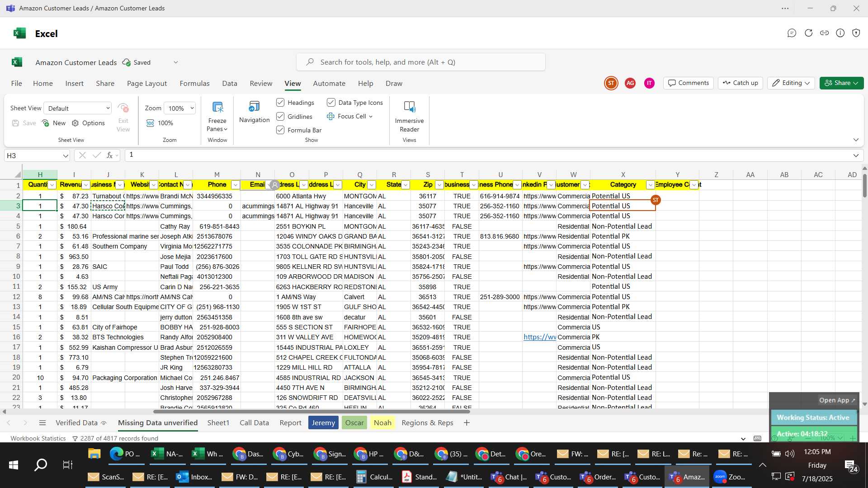The height and width of the screenshot is (488, 868).
Task: Open Calculator from the taskbar
Action: click(374, 477)
